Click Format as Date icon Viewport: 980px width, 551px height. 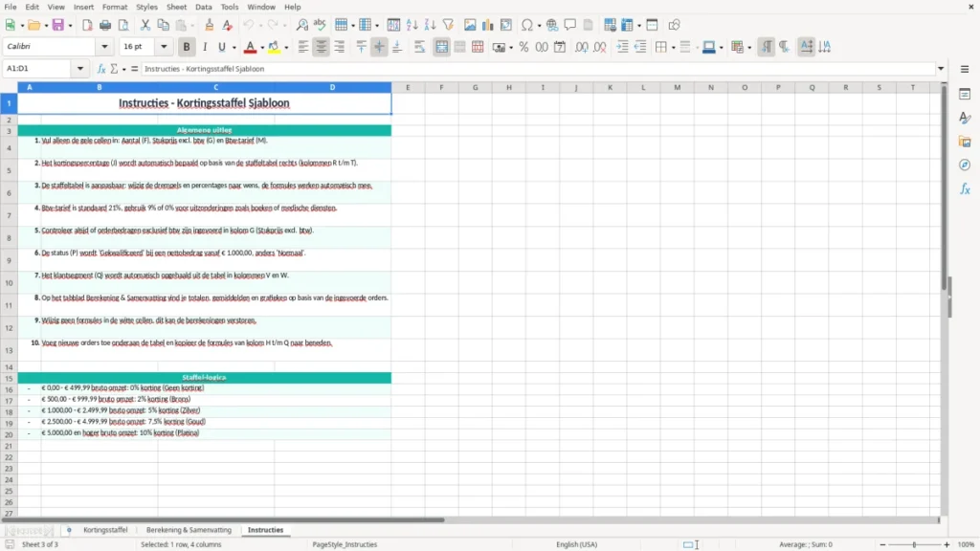pos(560,47)
